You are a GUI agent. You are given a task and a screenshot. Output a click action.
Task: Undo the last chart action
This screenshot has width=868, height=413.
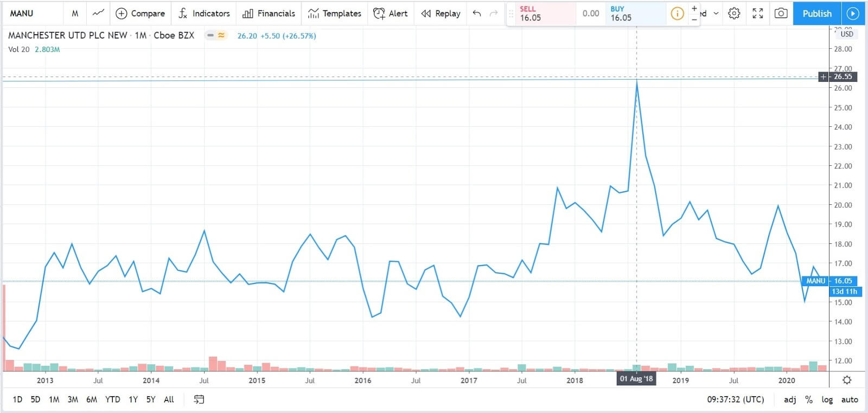coord(477,13)
